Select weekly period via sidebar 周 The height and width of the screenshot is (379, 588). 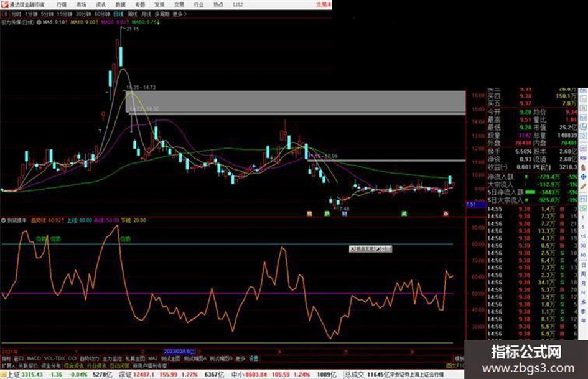point(583,274)
